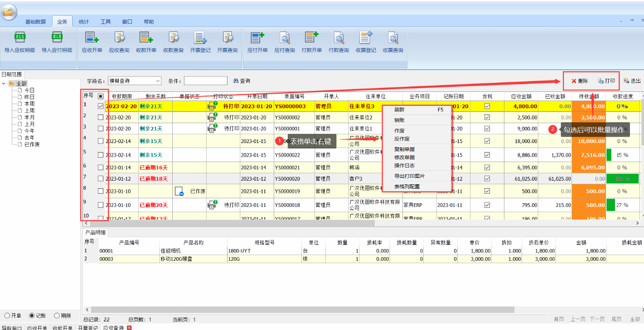The height and width of the screenshot is (330, 644).
Task: Click the 应收开单 ribbon icon
Action: [92, 38]
